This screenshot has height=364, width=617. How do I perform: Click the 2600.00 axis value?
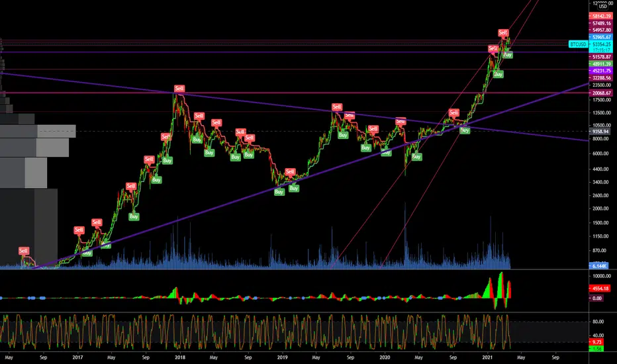[x=601, y=195]
